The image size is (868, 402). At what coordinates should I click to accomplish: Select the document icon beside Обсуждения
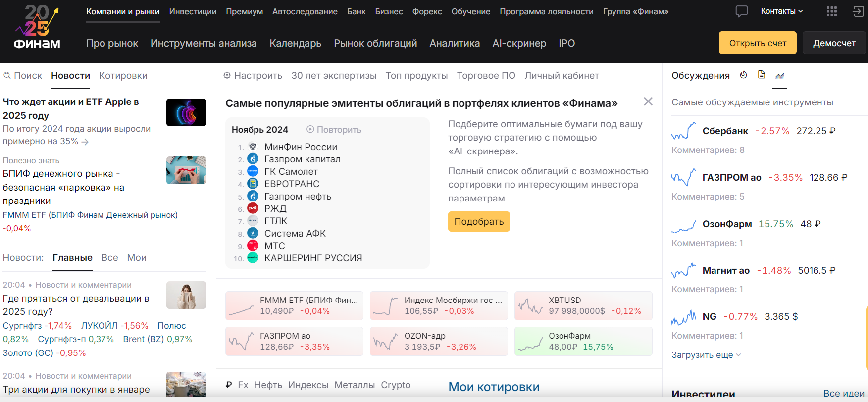pyautogui.click(x=762, y=75)
